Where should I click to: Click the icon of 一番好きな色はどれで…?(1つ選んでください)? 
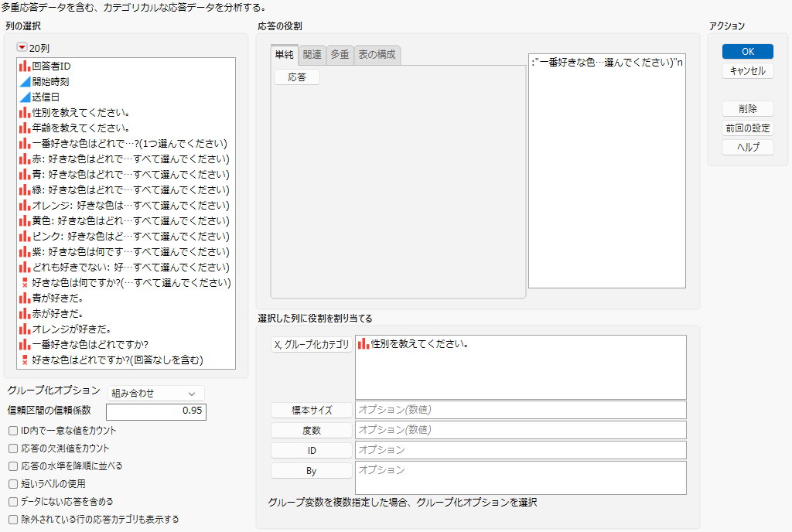point(25,143)
